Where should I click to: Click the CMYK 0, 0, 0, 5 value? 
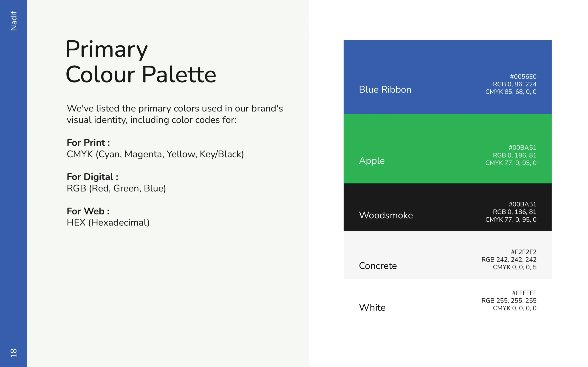tap(514, 267)
